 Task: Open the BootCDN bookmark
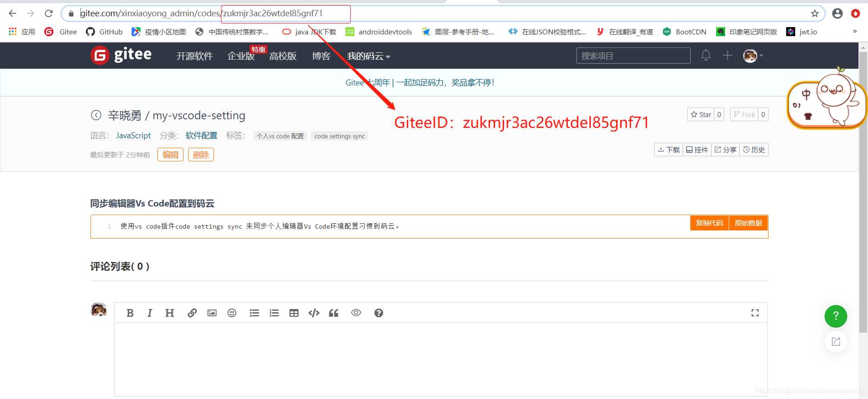684,32
